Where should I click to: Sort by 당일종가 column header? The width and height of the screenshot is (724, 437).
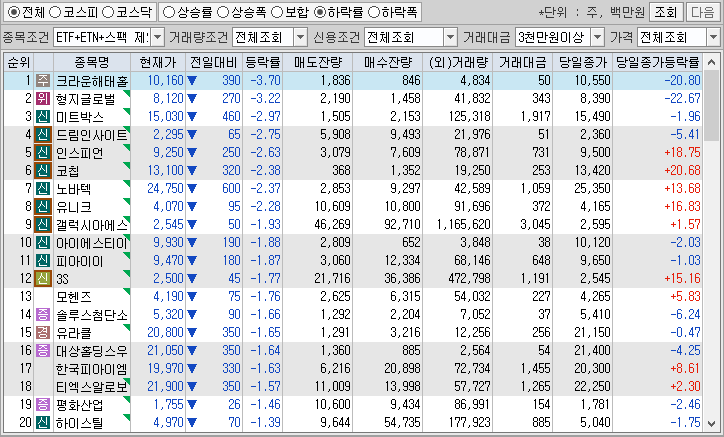583,62
